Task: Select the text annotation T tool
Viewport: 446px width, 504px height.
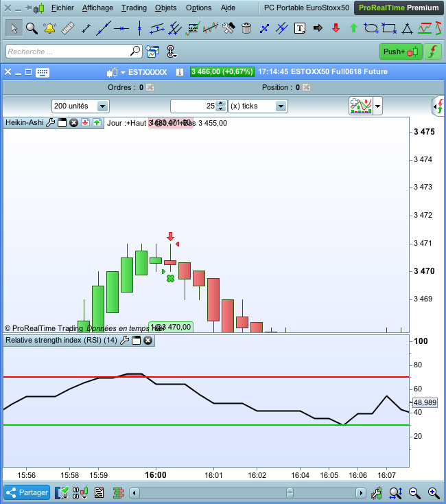Action: pyautogui.click(x=300, y=28)
